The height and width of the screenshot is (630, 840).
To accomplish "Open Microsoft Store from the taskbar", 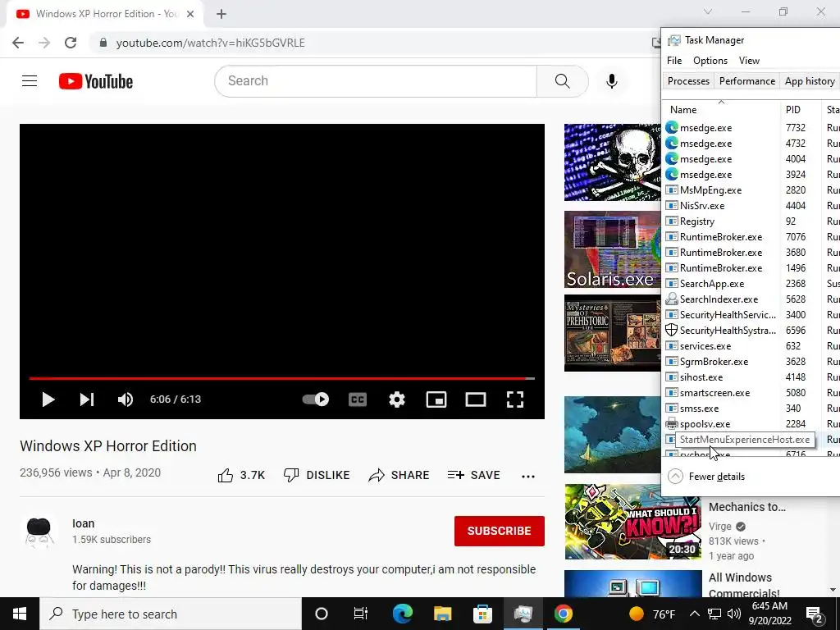I will pyautogui.click(x=482, y=614).
